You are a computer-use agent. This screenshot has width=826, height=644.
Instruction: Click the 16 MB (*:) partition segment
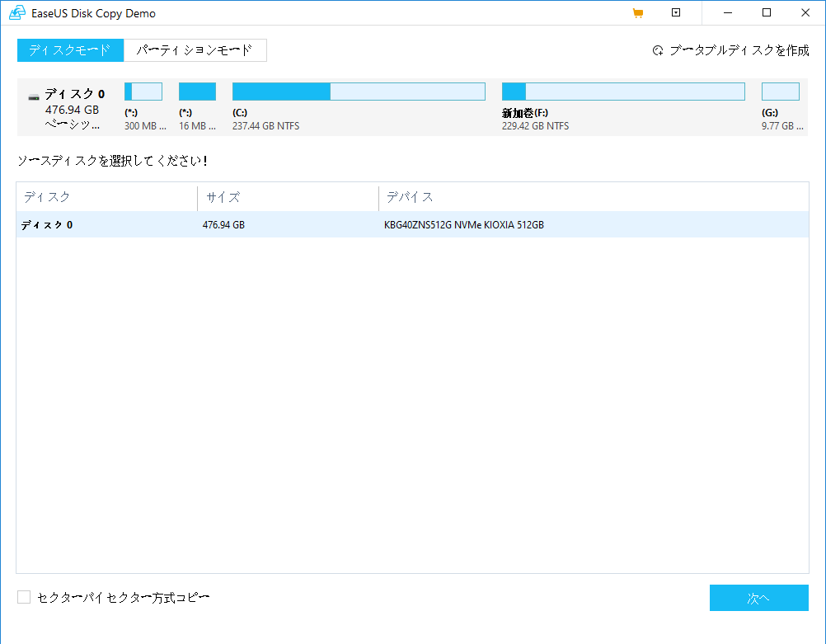pos(197,91)
